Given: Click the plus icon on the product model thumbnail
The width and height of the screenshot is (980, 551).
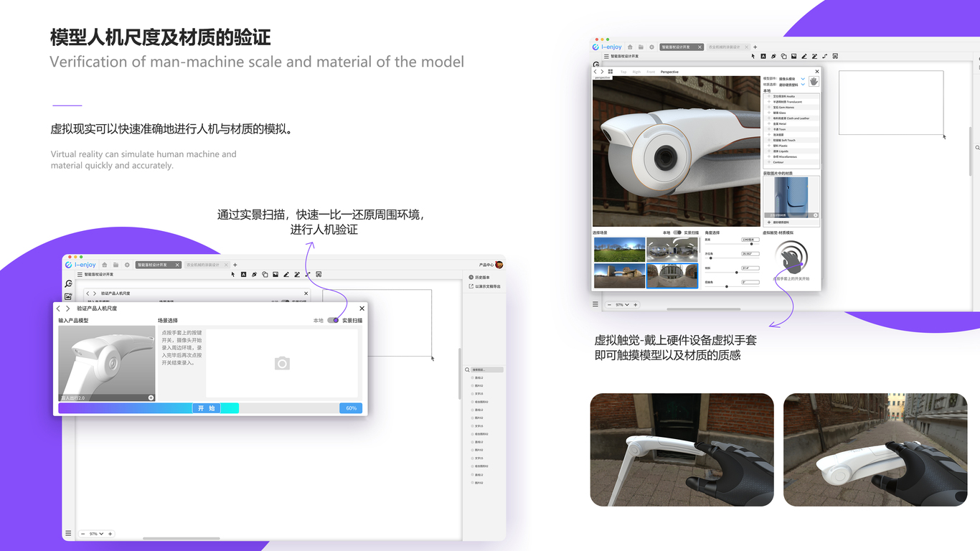Looking at the screenshot, I should 151,397.
